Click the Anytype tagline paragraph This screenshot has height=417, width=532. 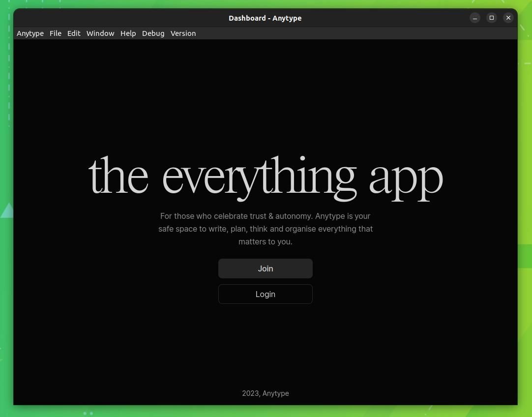tap(266, 229)
